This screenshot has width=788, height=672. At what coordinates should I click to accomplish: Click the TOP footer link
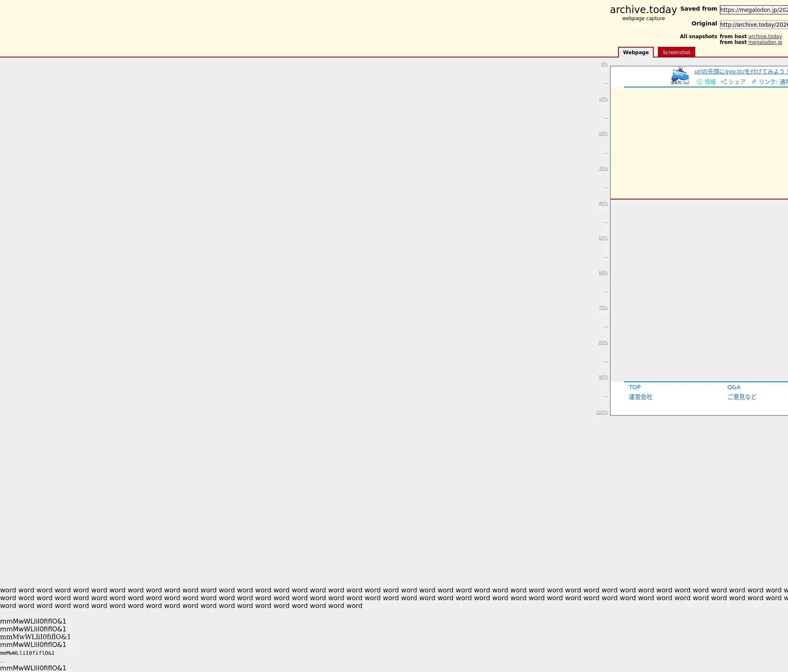pos(635,387)
